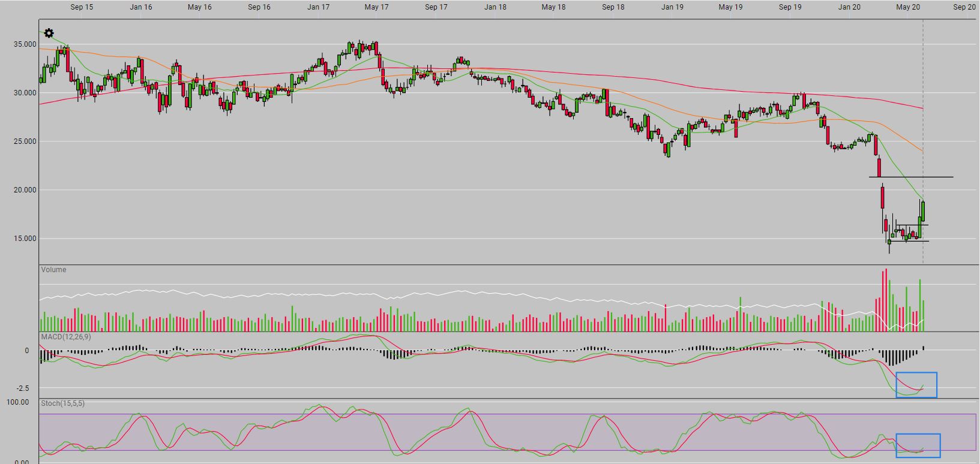Select the lower support line near 14.7

909,241
